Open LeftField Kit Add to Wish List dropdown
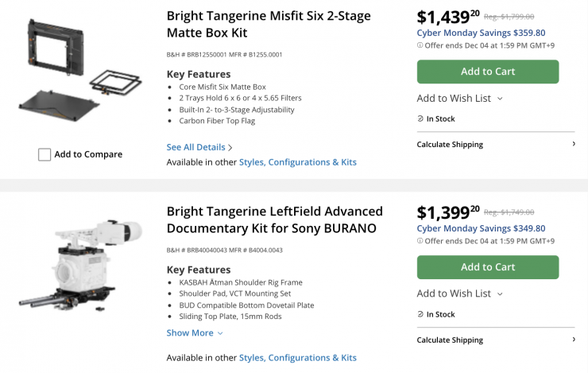 459,293
